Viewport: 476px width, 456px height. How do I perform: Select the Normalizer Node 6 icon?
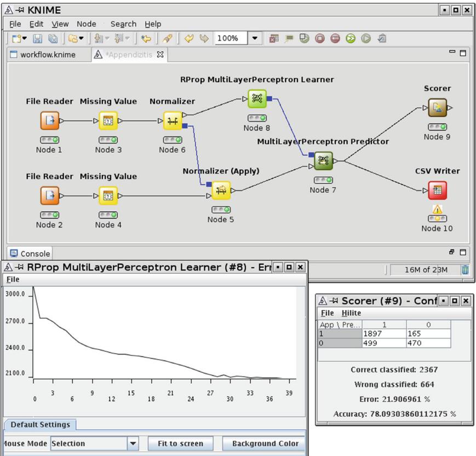tap(172, 121)
